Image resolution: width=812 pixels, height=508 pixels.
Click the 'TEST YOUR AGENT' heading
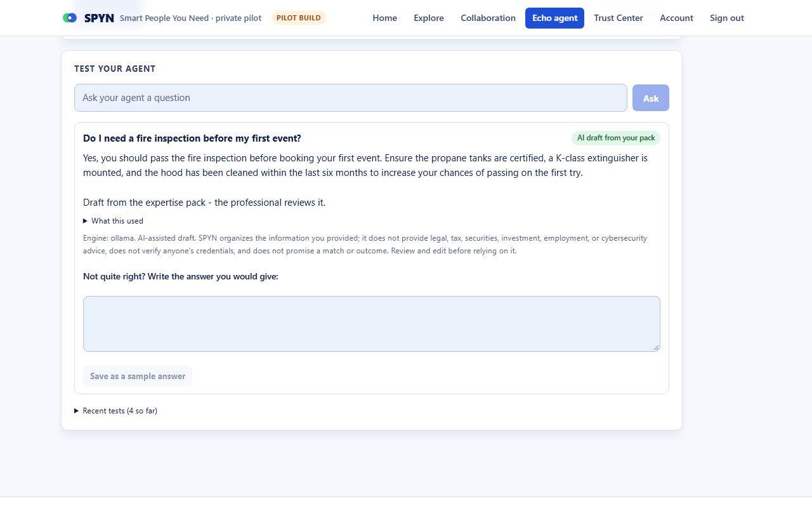115,69
